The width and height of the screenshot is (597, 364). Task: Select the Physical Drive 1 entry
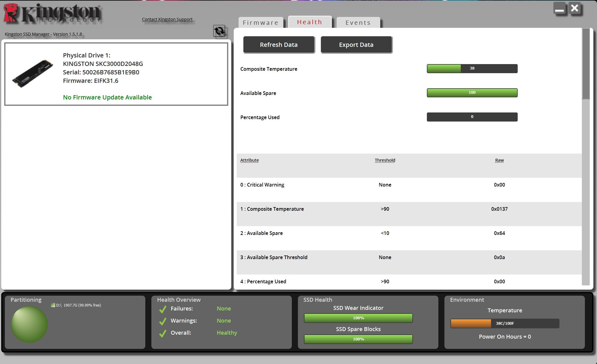click(116, 74)
